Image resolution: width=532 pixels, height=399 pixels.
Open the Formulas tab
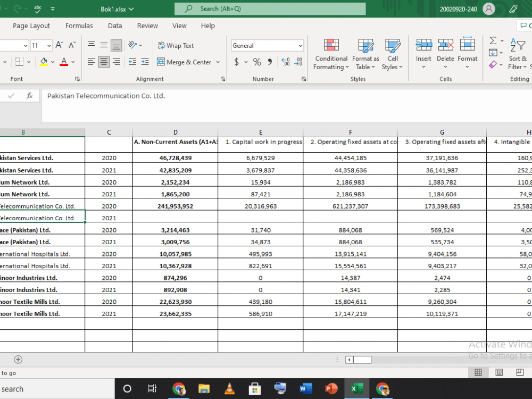pos(79,26)
